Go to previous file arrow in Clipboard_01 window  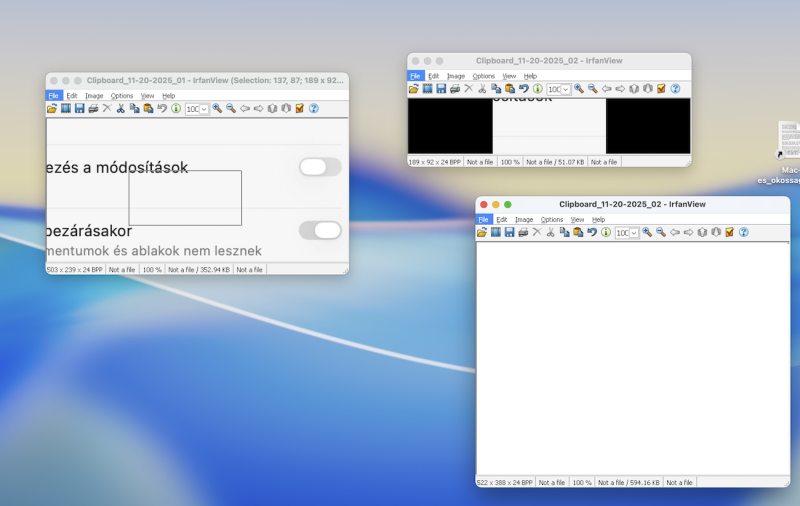(245, 108)
